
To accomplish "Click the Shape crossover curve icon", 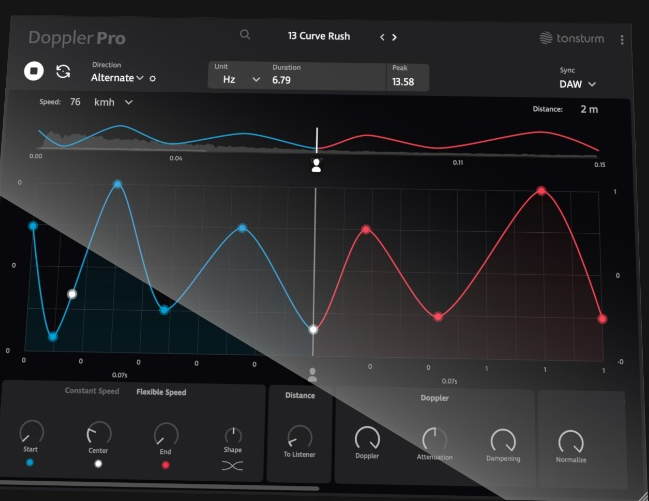I will (x=232, y=466).
